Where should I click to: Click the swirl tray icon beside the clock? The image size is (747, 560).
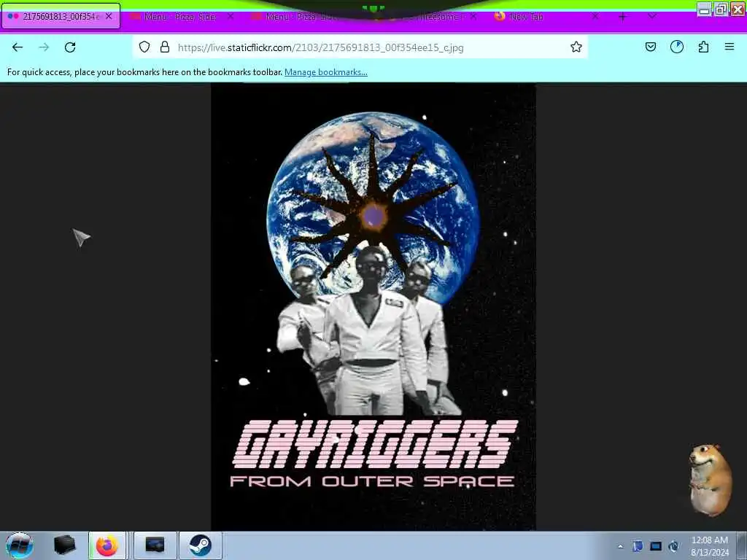(x=673, y=546)
